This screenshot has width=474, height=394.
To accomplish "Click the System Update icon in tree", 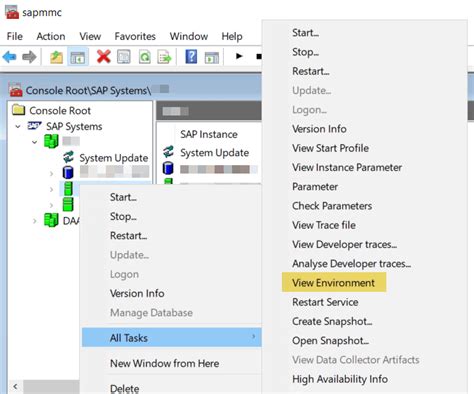I will point(69,157).
